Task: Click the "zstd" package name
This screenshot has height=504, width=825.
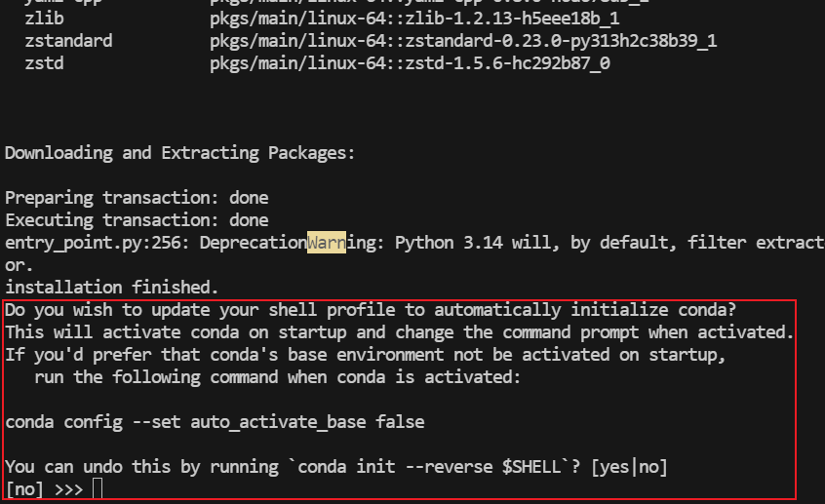Action: click(x=44, y=63)
